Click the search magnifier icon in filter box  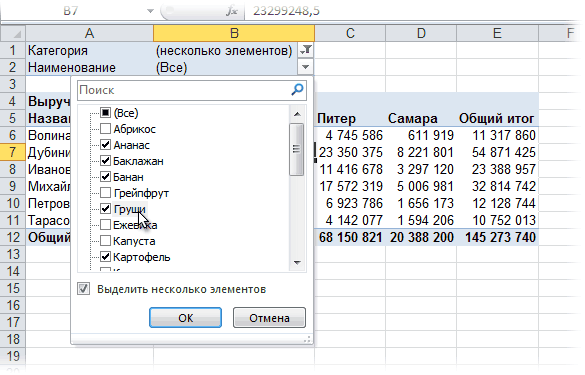tap(297, 90)
